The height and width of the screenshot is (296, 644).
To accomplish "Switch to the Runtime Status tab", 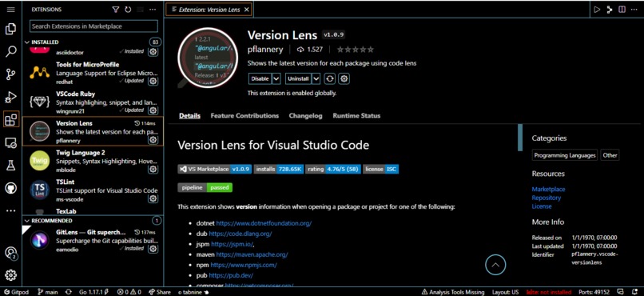I will point(356,115).
